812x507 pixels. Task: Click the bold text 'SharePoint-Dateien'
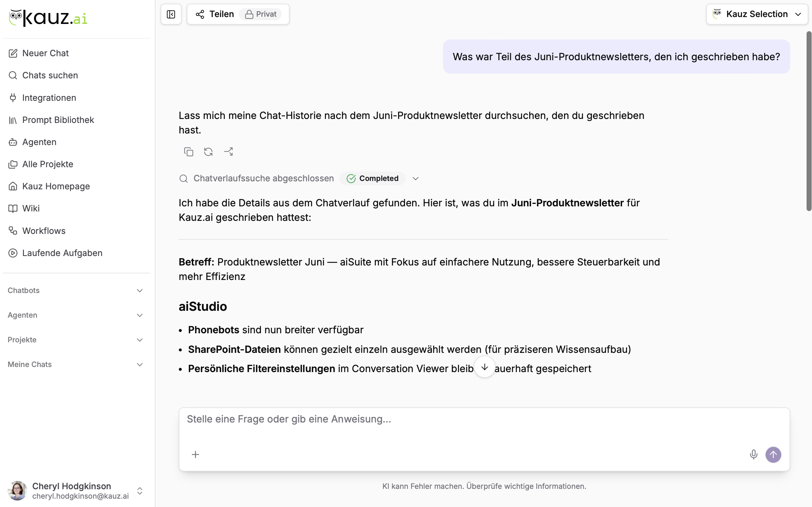pos(234,349)
